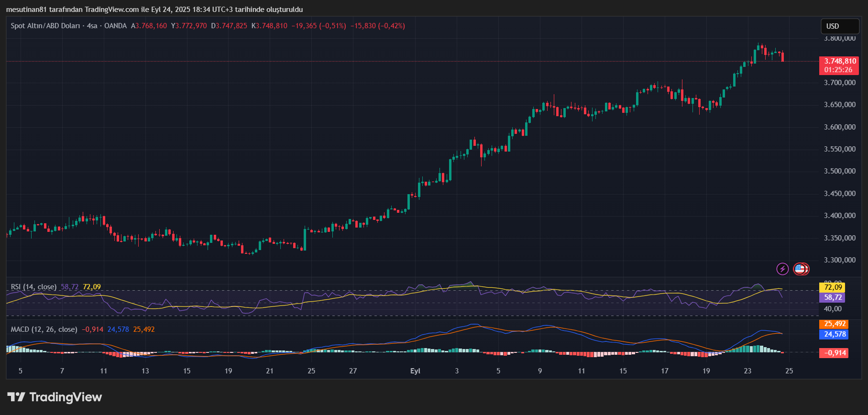Select the purple RSI value tag 58,72
Image resolution: width=868 pixels, height=415 pixels.
[x=833, y=297]
